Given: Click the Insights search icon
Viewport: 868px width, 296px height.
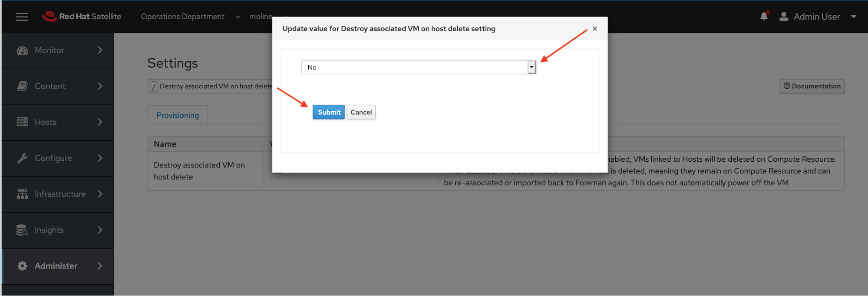Looking at the screenshot, I should [x=22, y=230].
